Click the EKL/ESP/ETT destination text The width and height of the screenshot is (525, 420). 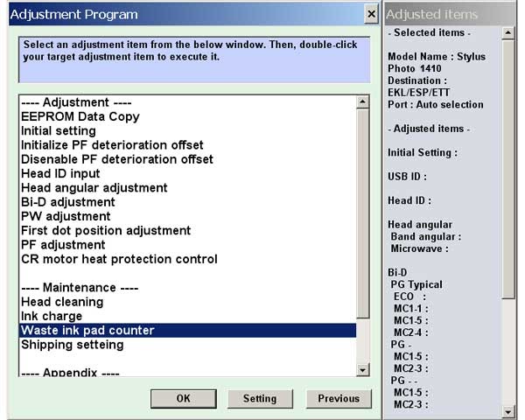point(419,93)
